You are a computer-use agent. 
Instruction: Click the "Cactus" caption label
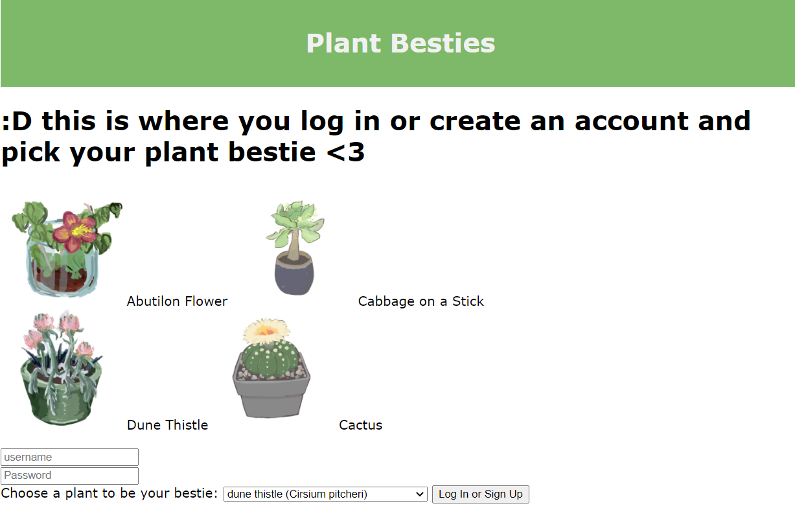pyautogui.click(x=360, y=425)
